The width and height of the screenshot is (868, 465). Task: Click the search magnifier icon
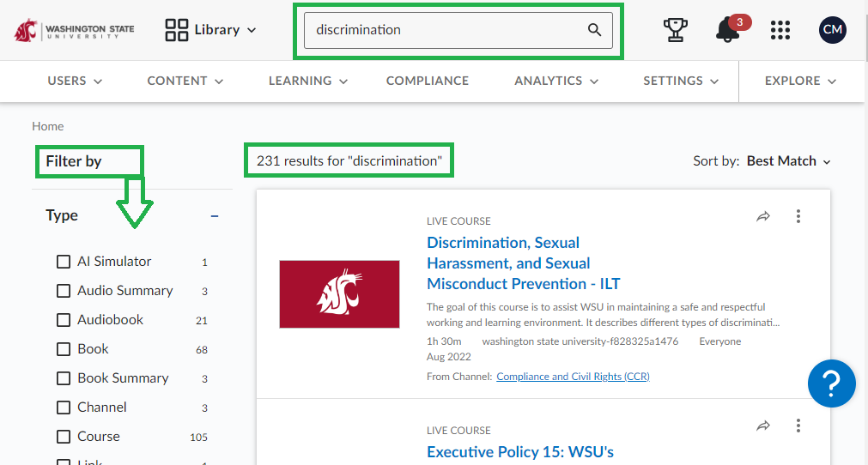click(594, 30)
